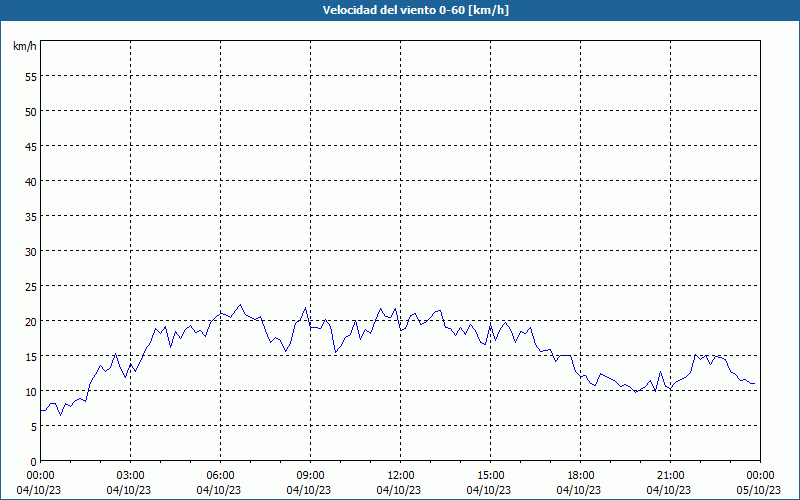Click the '15:00' time label on the x-axis

pos(490,475)
